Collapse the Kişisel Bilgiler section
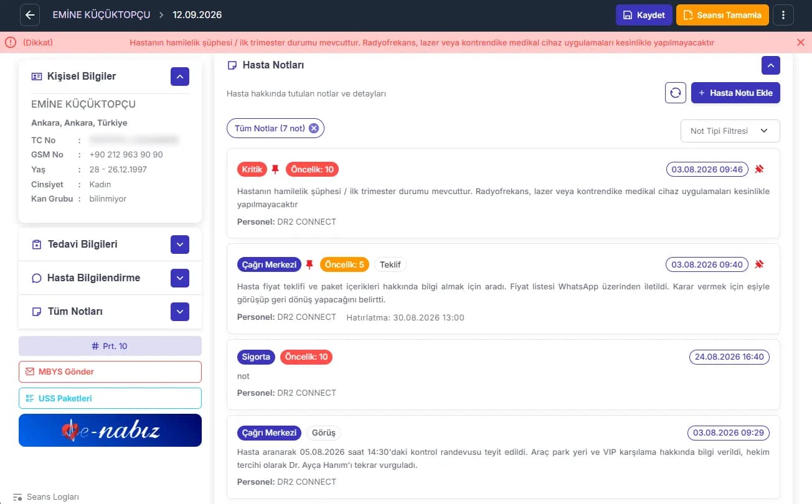This screenshot has width=812, height=504. 180,77
